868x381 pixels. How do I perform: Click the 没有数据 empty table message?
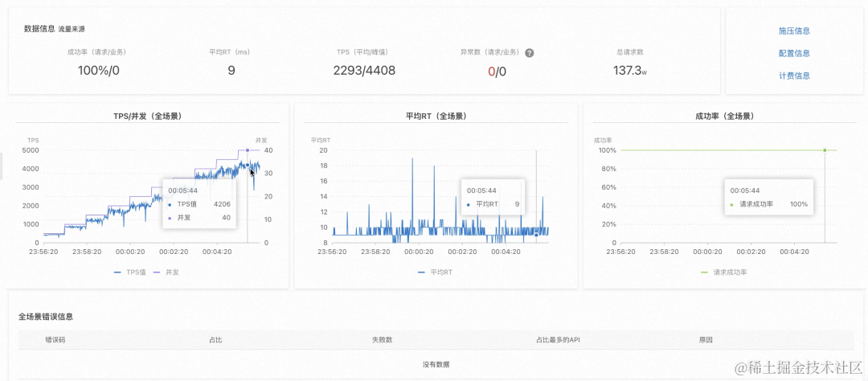pyautogui.click(x=436, y=364)
